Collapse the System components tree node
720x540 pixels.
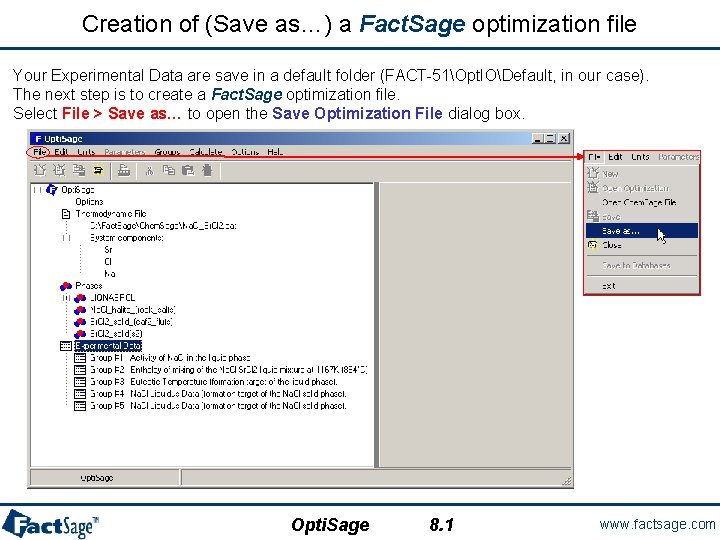pyautogui.click(x=67, y=238)
